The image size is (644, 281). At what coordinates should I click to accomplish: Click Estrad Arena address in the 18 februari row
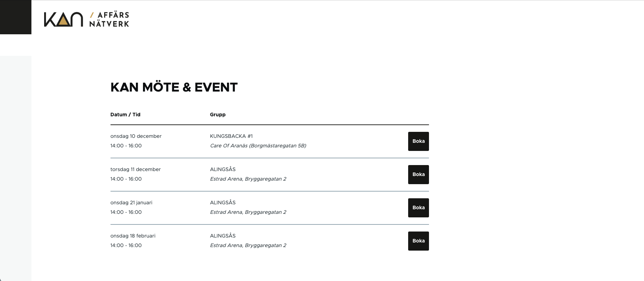point(248,245)
